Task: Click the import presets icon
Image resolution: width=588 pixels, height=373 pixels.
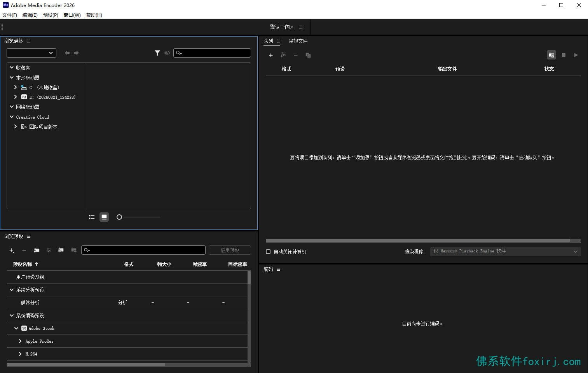Action: pos(61,250)
